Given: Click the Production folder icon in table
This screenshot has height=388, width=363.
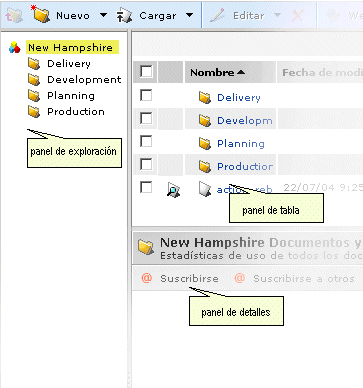Looking at the screenshot, I should [x=205, y=166].
